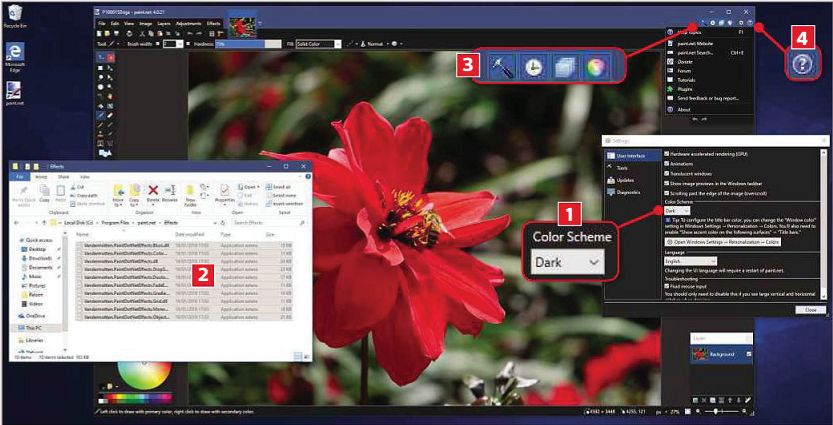833x425 pixels.
Task: Select the Ellipse Select tool
Action: pos(100,87)
